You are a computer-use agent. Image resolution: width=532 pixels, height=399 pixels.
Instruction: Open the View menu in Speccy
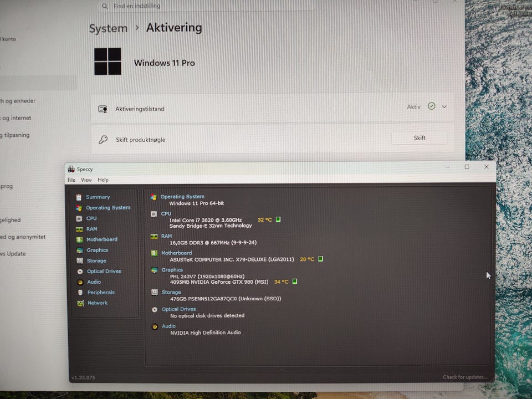click(x=86, y=180)
